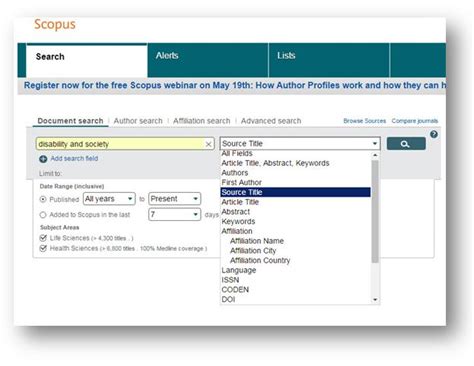Click the Add search field link

[74, 159]
